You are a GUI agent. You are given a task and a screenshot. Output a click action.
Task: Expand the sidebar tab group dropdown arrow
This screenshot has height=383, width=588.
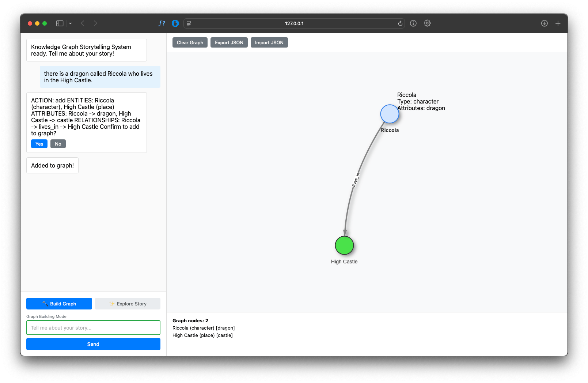[70, 23]
